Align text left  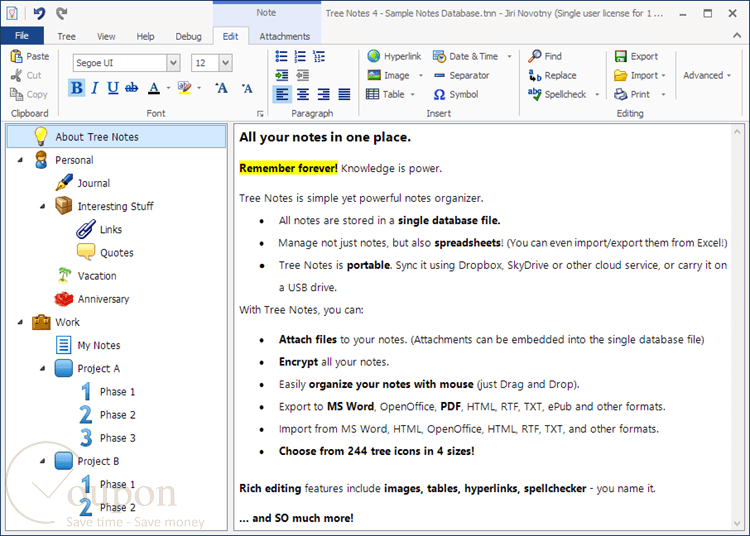coord(282,94)
